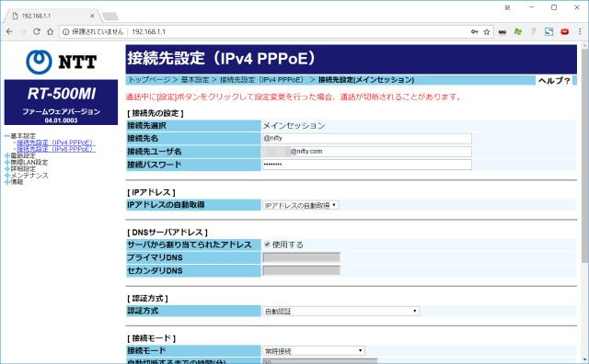Expand the 無線LAN設定 tree node

(x=7, y=163)
